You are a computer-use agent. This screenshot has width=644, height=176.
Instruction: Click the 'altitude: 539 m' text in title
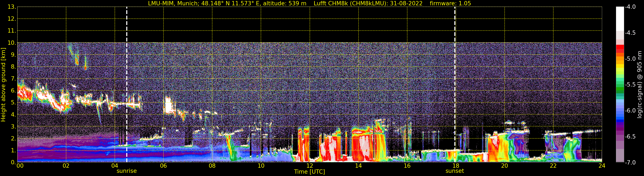click(285, 3)
